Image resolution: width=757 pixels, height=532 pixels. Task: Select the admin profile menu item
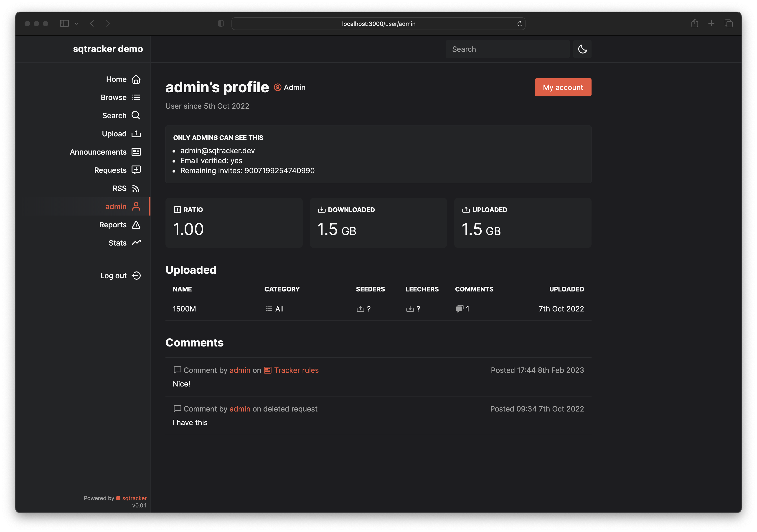click(x=116, y=206)
